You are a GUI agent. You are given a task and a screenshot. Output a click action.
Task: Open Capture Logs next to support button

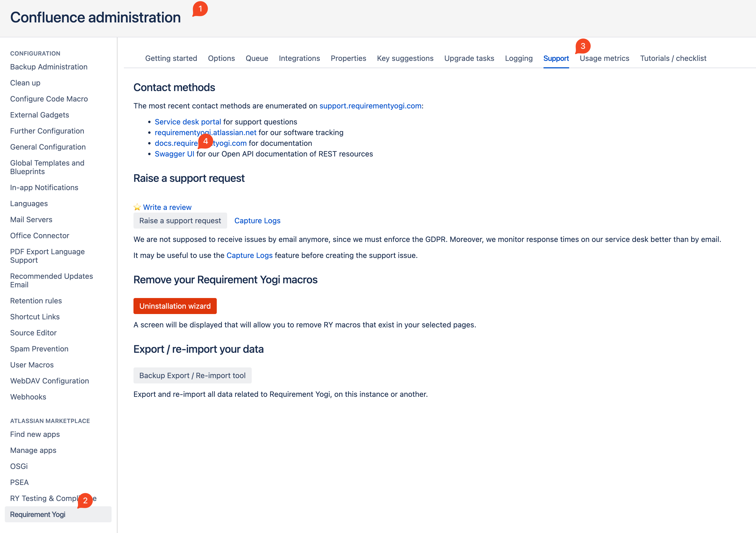point(257,221)
